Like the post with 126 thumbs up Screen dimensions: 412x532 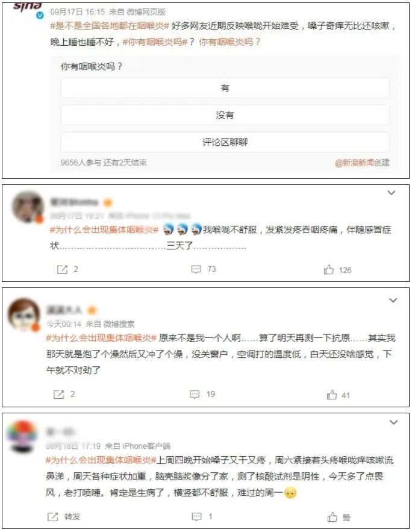pyautogui.click(x=329, y=270)
